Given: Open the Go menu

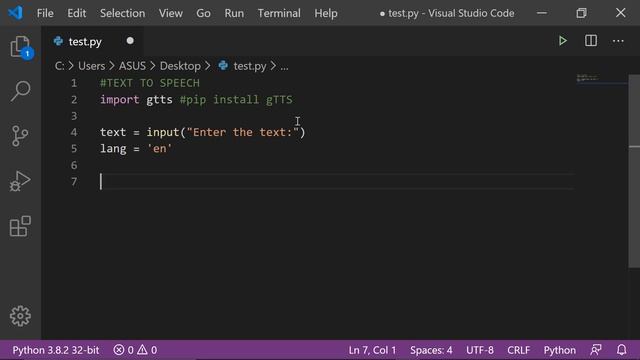Looking at the screenshot, I should coord(203,13).
